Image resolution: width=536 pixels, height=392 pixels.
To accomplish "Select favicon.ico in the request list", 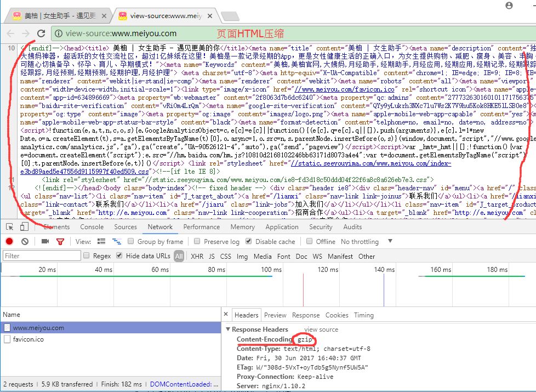I will click(28, 339).
